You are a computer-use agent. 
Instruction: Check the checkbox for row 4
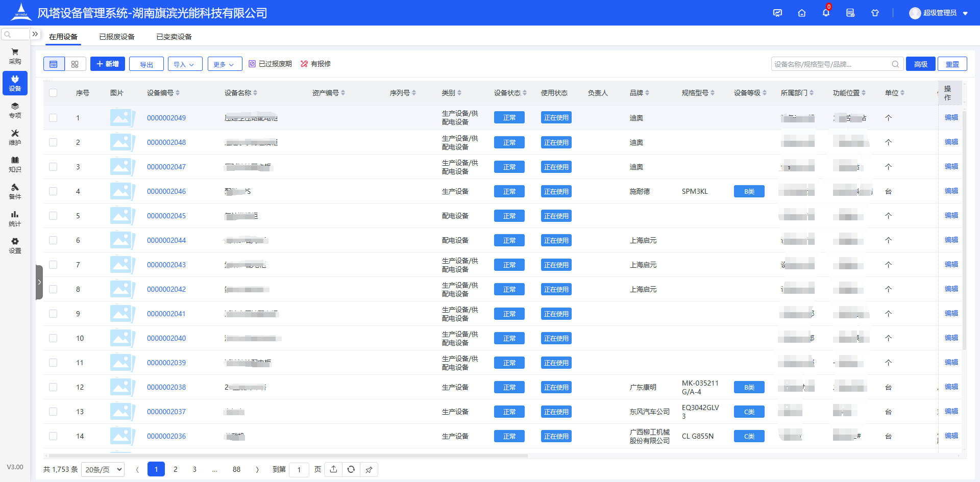click(x=53, y=191)
